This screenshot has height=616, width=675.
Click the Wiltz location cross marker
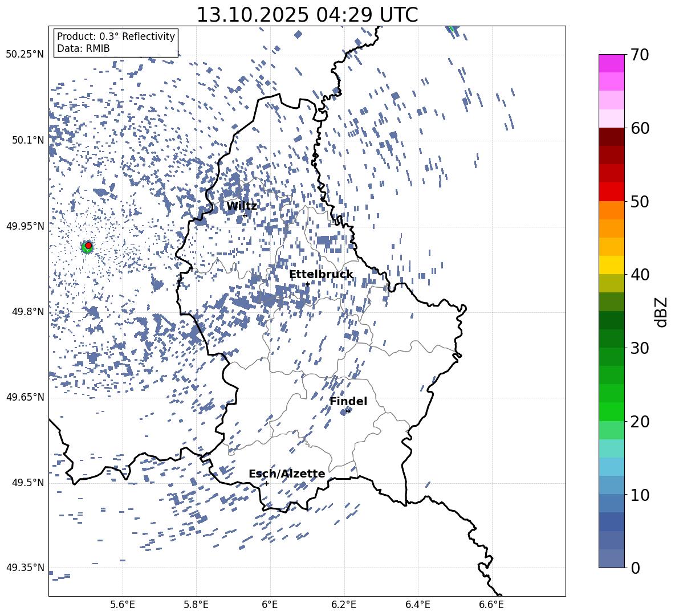click(245, 215)
